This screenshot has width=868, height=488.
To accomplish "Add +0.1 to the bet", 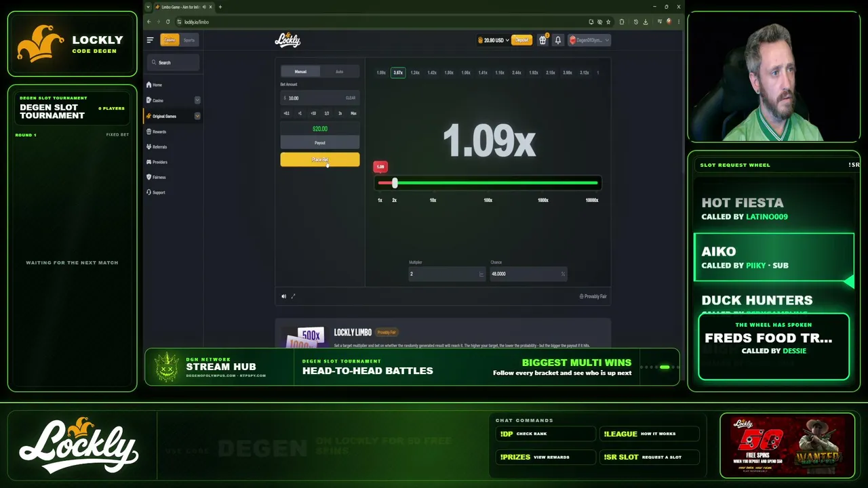I will pos(286,113).
